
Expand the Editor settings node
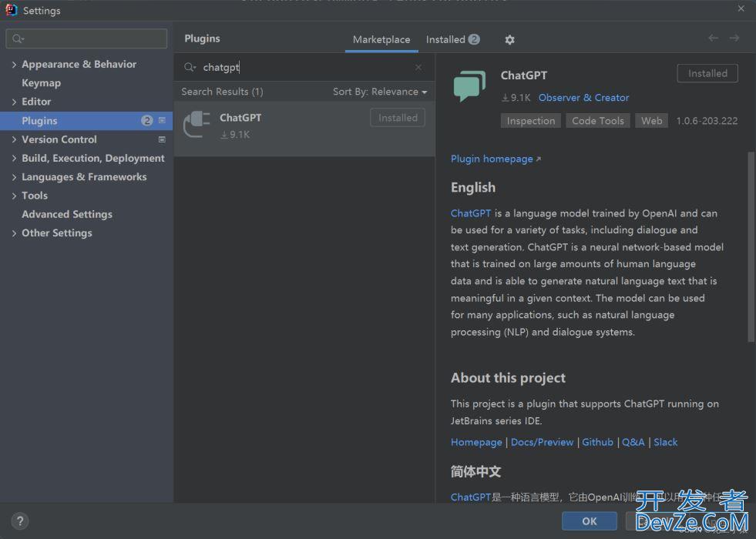point(14,102)
